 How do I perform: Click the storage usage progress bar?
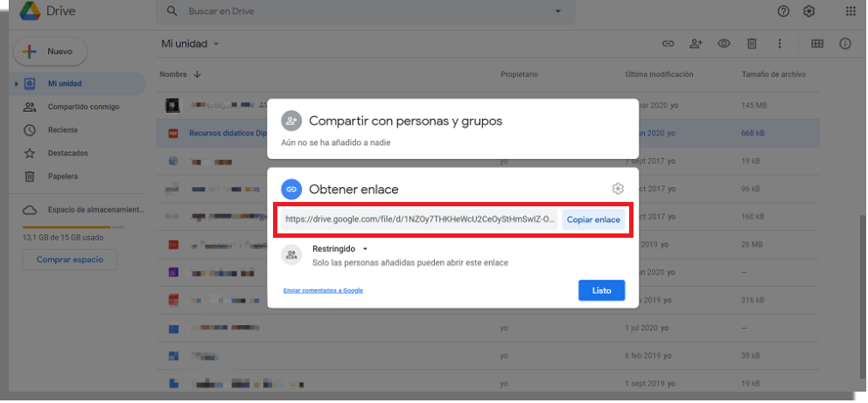[x=73, y=228]
